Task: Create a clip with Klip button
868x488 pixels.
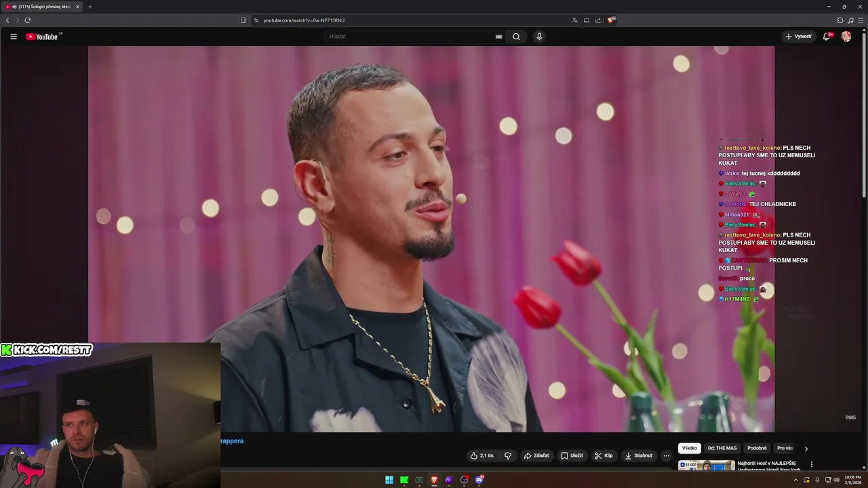Action: 604,455
